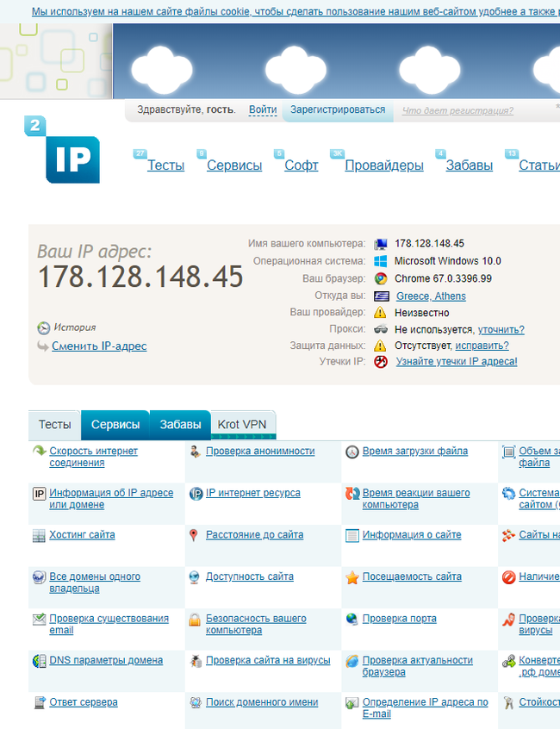Open Поиск доменного имени link

pos(262,702)
